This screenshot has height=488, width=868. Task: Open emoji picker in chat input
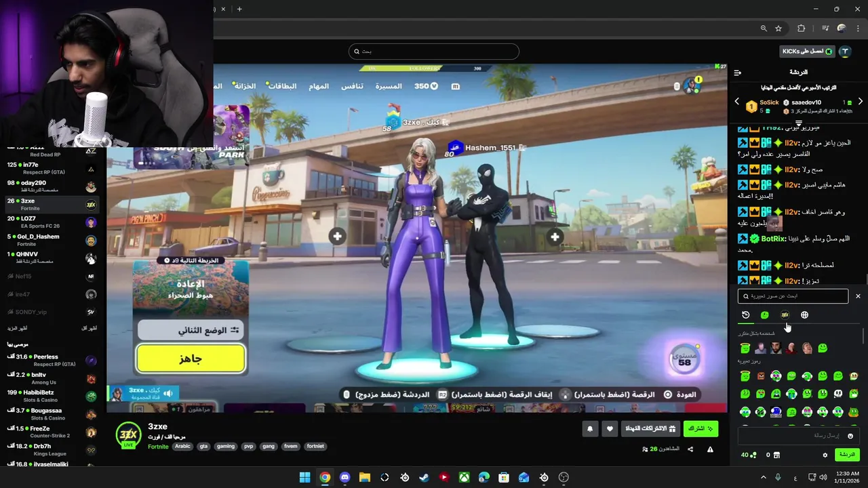pyautogui.click(x=850, y=436)
